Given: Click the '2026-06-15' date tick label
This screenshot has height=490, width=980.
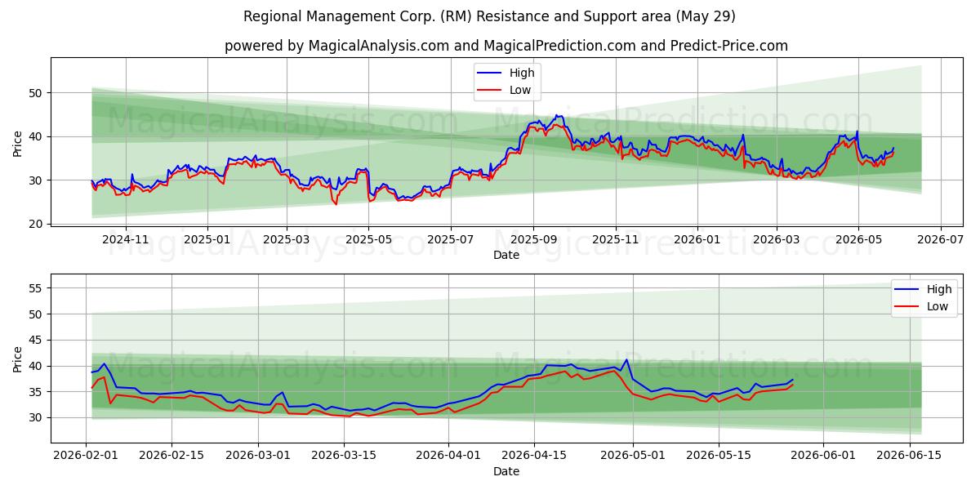Looking at the screenshot, I should (909, 457).
